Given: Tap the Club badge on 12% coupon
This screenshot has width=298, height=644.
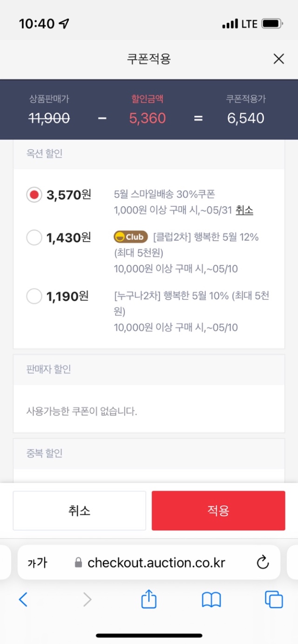Looking at the screenshot, I should (x=131, y=237).
